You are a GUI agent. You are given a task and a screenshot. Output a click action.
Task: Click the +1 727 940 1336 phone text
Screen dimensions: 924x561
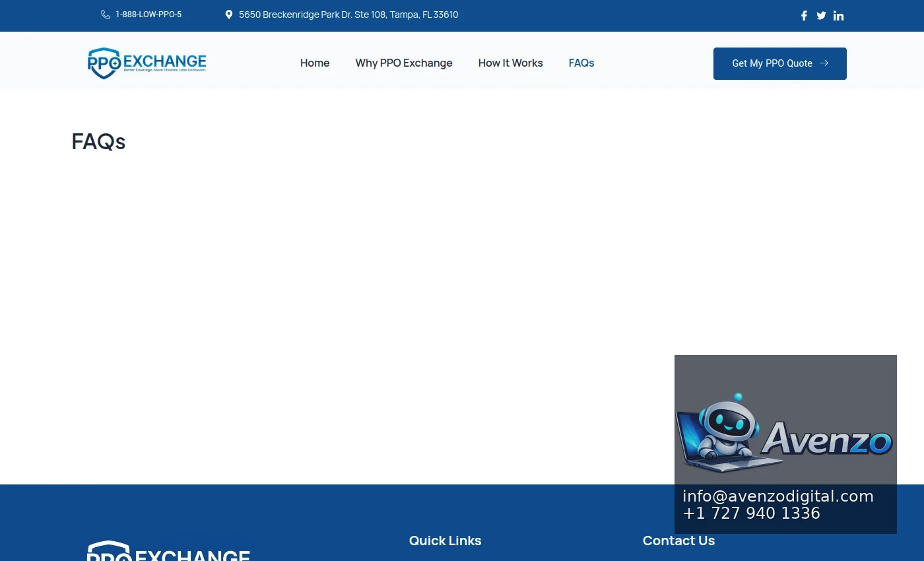[x=751, y=513]
